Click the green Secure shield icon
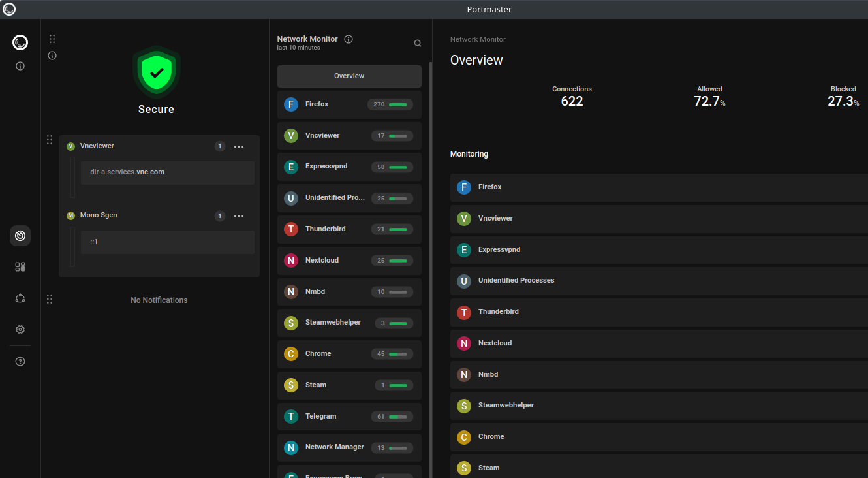This screenshot has height=478, width=868. [157, 71]
